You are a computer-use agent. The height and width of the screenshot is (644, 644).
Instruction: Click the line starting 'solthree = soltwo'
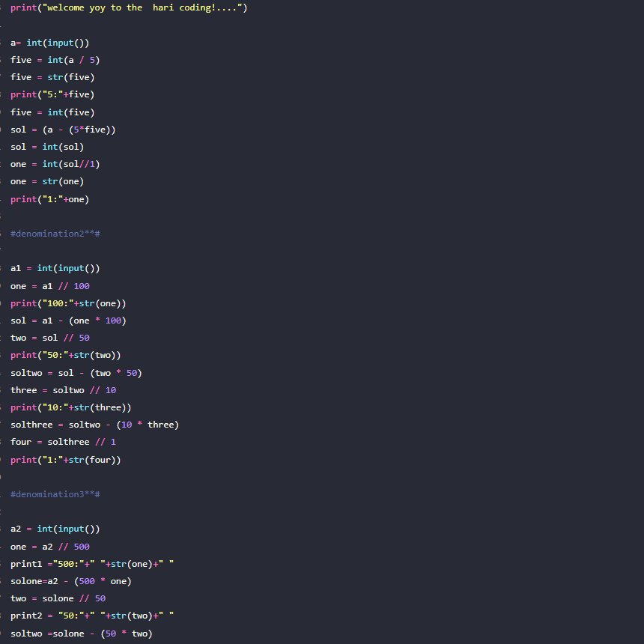click(x=94, y=425)
